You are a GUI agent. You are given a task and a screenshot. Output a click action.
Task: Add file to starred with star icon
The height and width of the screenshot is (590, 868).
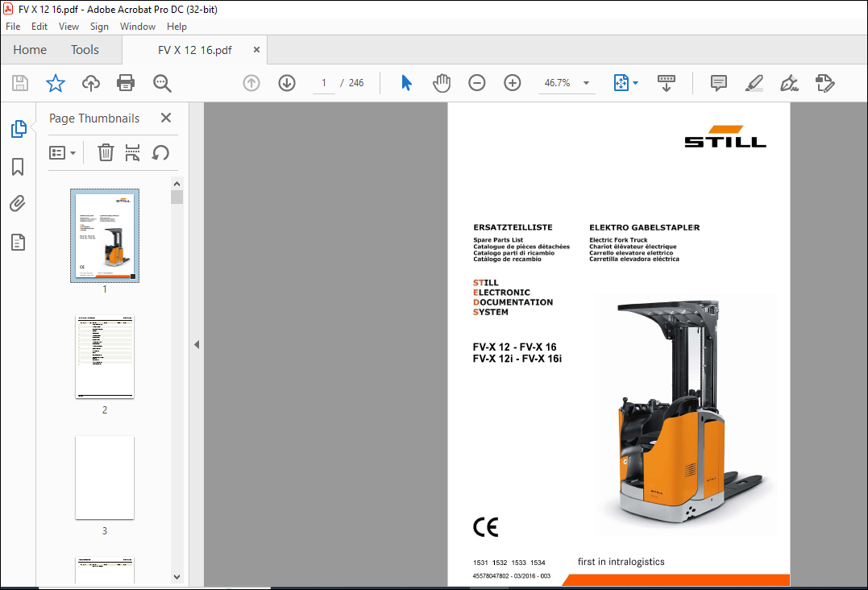56,83
